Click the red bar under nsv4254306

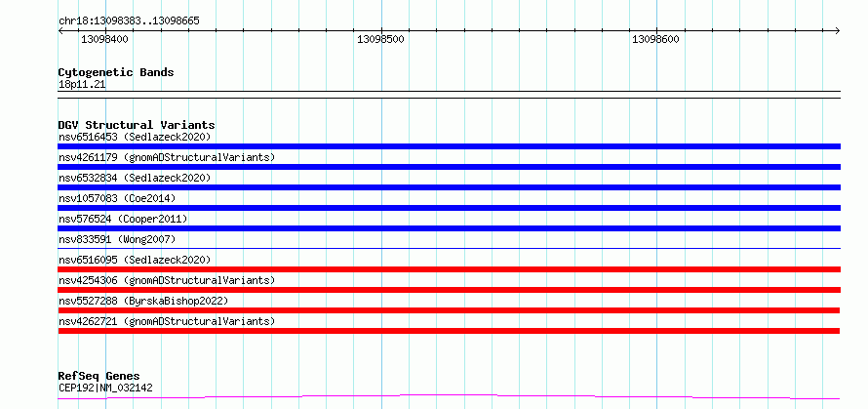pyautogui.click(x=449, y=290)
